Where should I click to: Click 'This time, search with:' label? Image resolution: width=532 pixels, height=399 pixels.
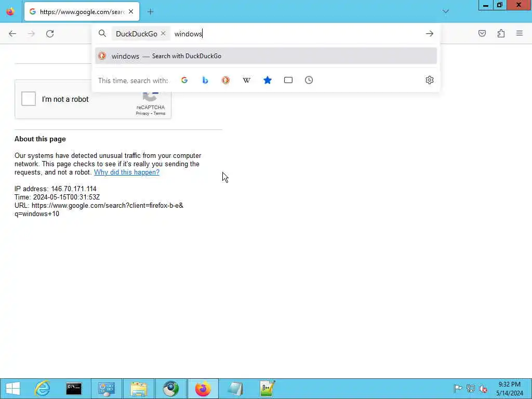133,81
